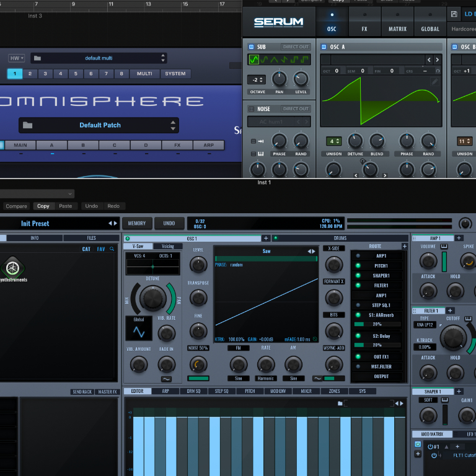Click the Paste button in the plugin header
This screenshot has width=476, height=476.
pyautogui.click(x=66, y=206)
